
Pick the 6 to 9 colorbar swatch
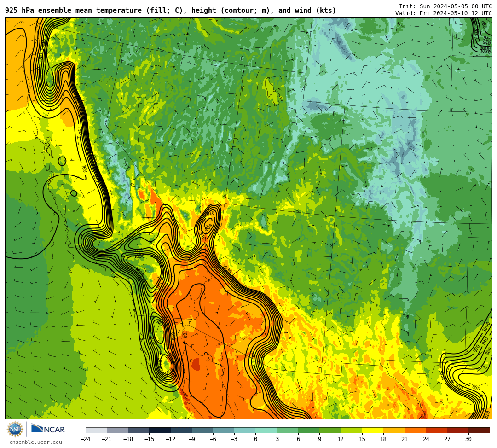pyautogui.click(x=309, y=430)
